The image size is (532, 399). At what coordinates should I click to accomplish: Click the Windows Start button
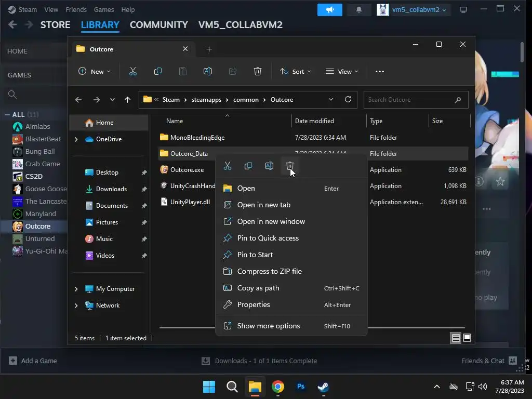click(x=209, y=387)
